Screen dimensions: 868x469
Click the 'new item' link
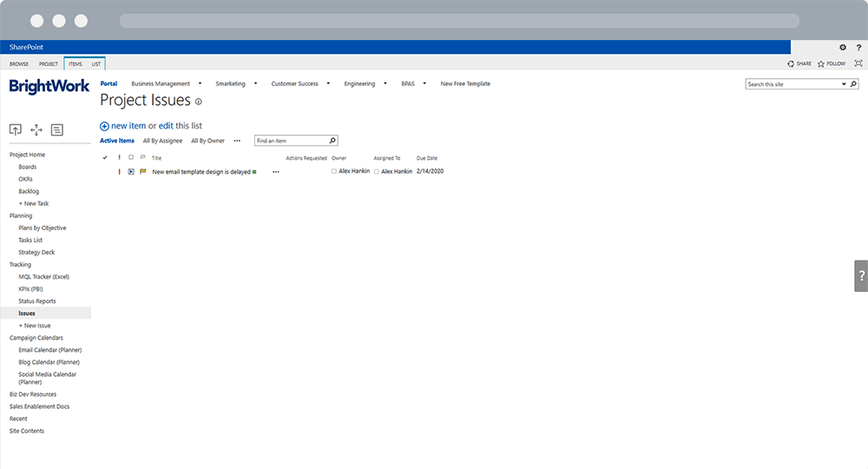point(128,126)
